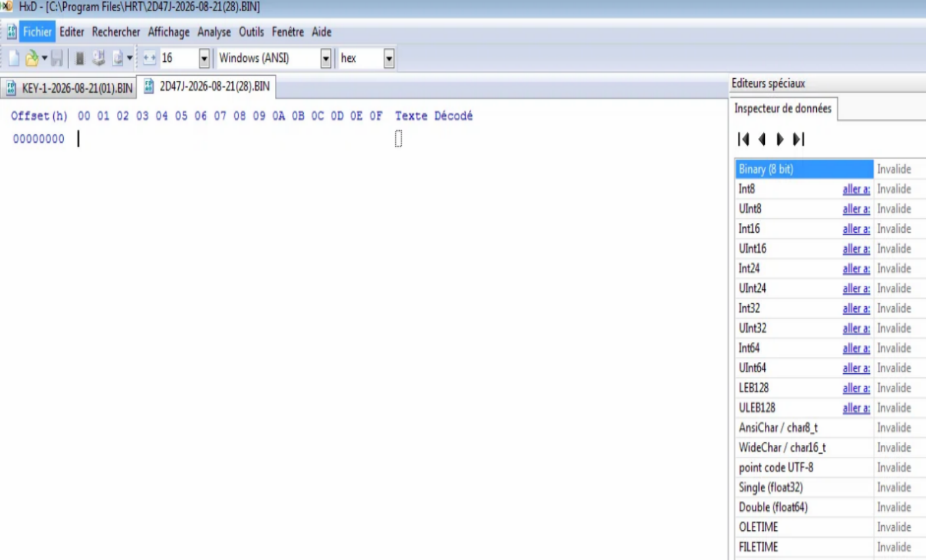
Task: Jump to last byte in Inspector
Action: tap(798, 139)
